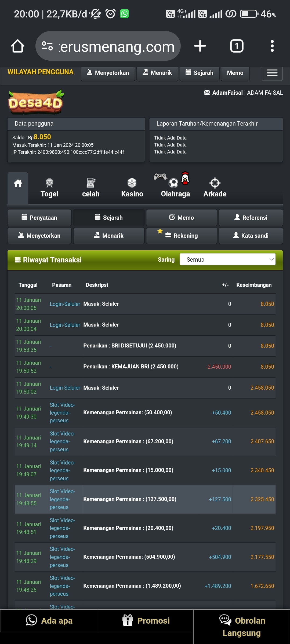Viewport: 290px width, 644px height.
Task: Open the tab switcher showing 1 tab
Action: click(237, 46)
